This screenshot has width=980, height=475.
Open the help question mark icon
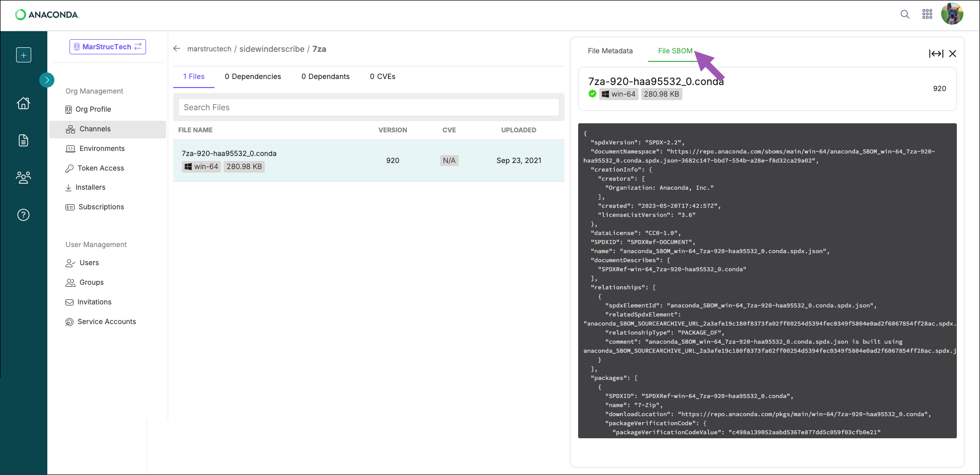click(23, 215)
